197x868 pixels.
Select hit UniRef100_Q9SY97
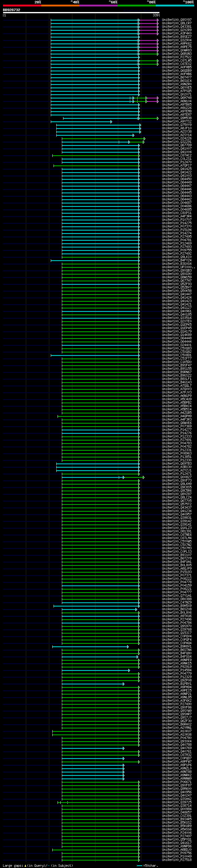tap(177, 20)
